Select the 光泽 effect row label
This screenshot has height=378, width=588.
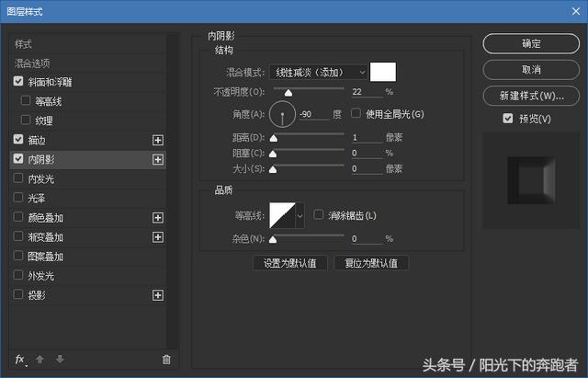tap(37, 198)
